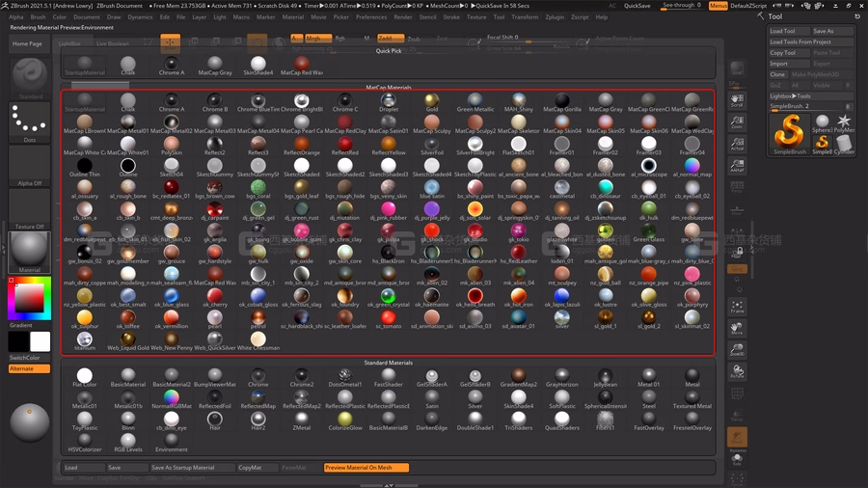The image size is (868, 488).
Task: Open the Render menu
Action: click(403, 17)
